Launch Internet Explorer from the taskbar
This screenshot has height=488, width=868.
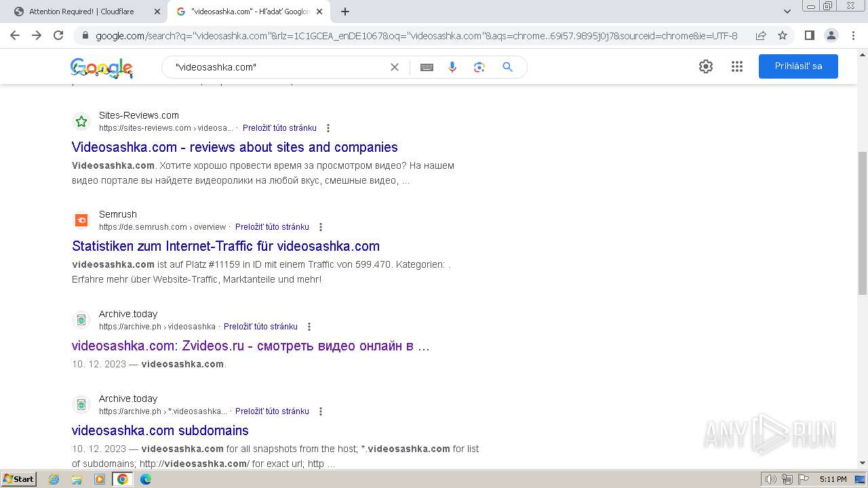[54, 479]
